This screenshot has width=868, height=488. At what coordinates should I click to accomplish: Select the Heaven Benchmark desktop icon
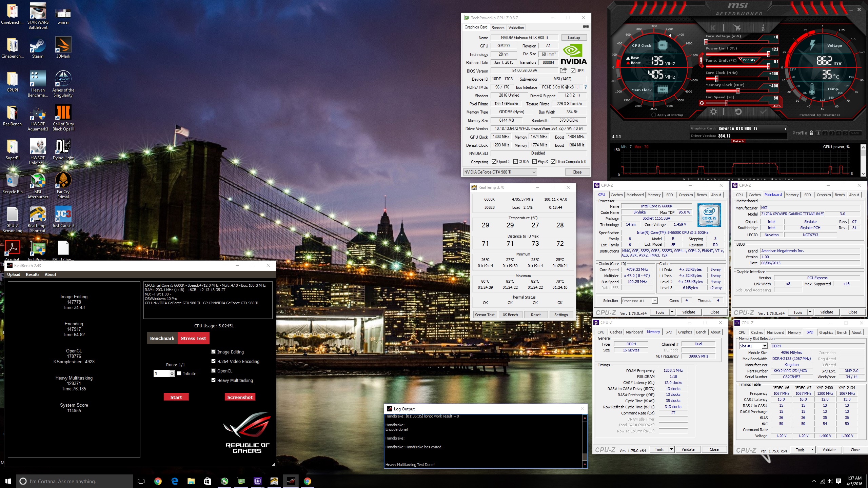click(38, 84)
